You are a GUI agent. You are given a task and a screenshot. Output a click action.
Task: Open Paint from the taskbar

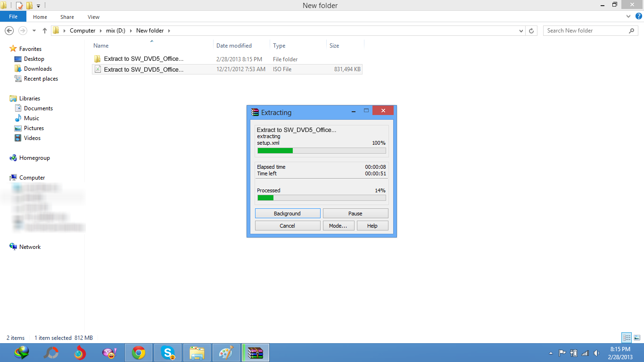pos(226,353)
